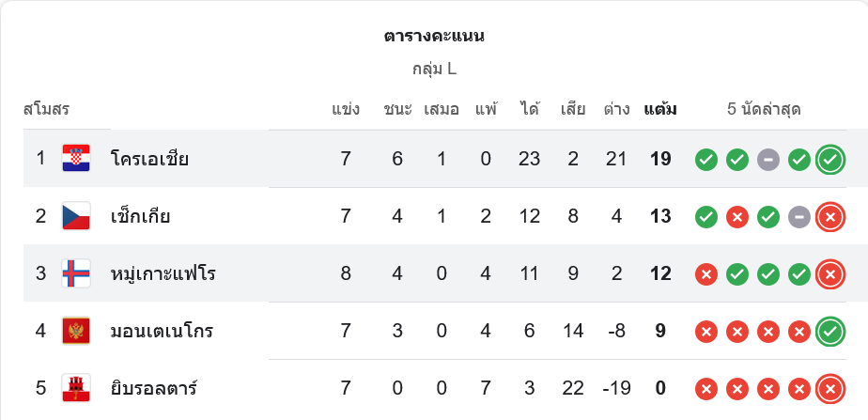The image size is (868, 420).
Task: Click Czechia's latest match loss icon
Action: [x=829, y=217]
